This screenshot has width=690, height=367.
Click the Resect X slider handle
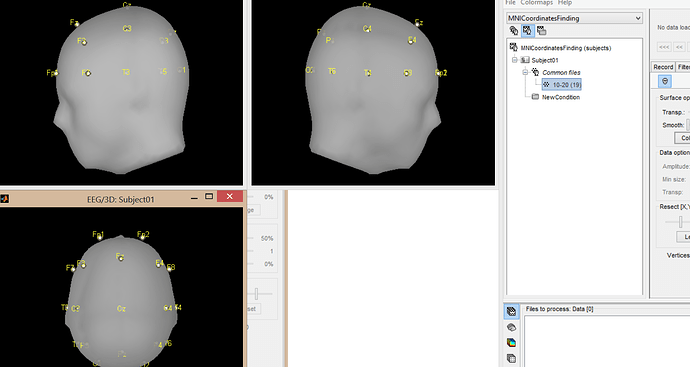tap(680, 222)
